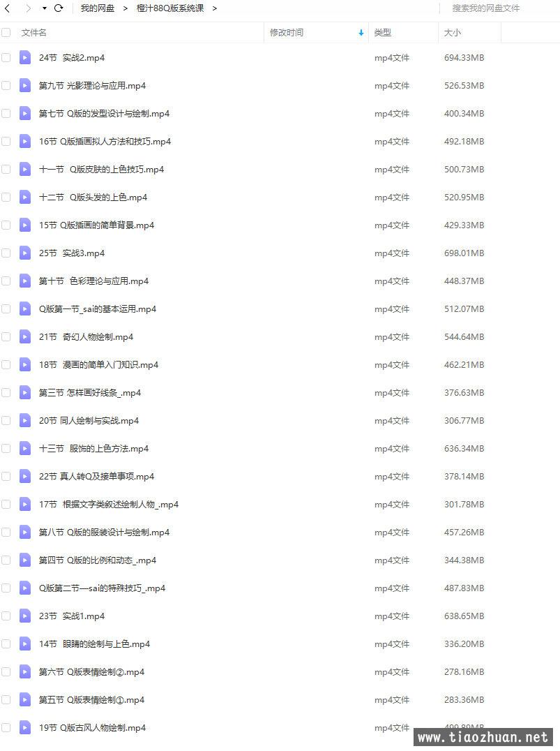
Task: Click video icon for 24节 实战2.mp4
Action: pos(25,57)
